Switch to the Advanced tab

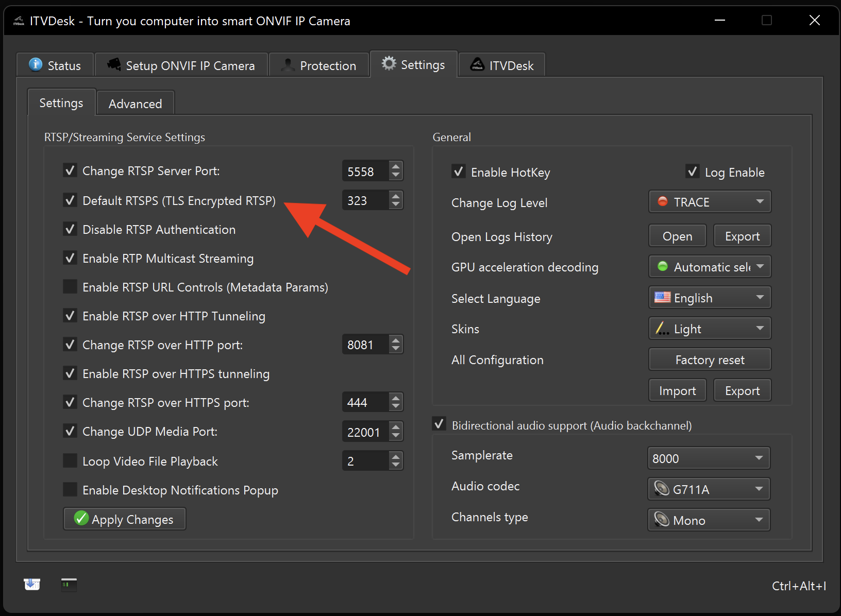(135, 102)
